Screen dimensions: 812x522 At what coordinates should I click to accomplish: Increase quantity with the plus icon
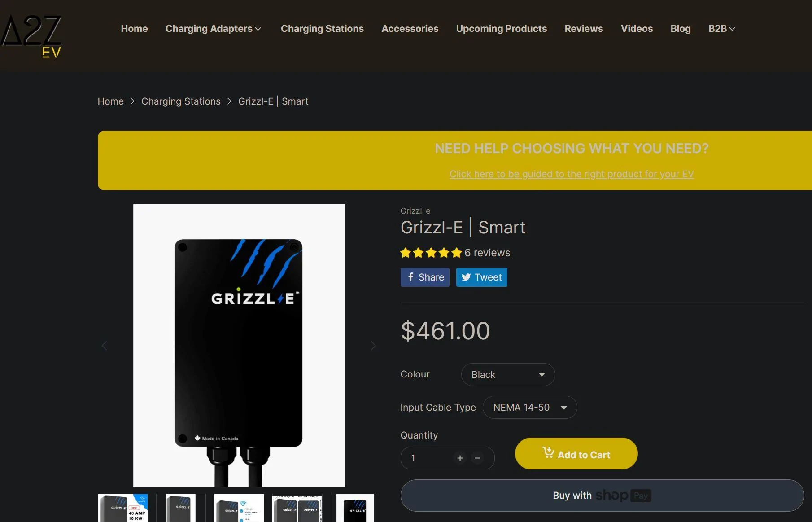460,458
